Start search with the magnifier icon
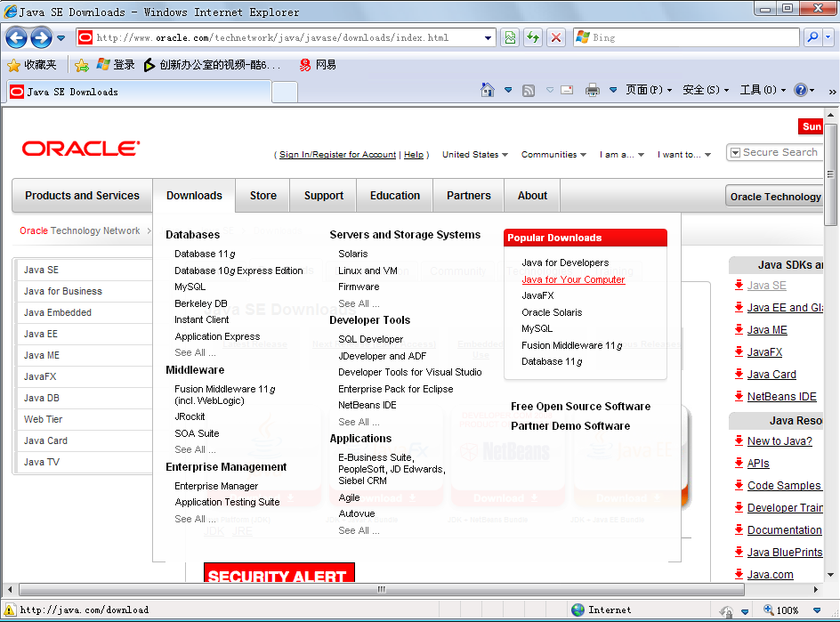This screenshot has width=840, height=622. [x=812, y=37]
